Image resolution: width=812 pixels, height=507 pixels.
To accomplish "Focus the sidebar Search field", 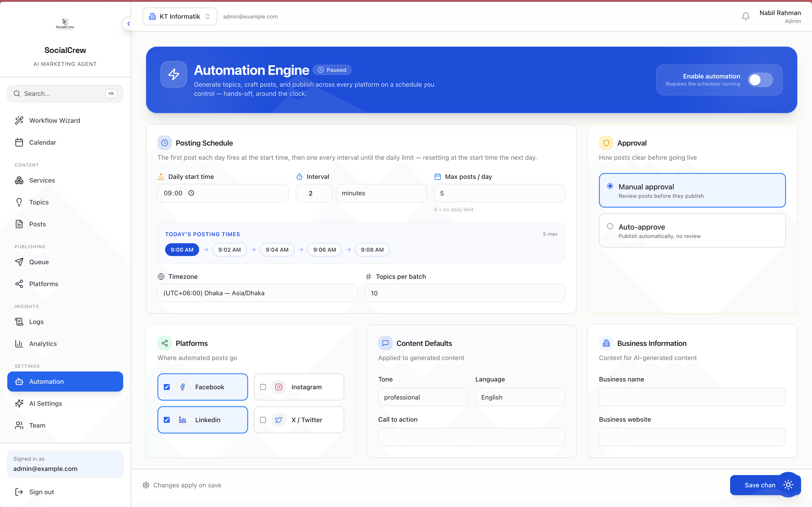I will (65, 94).
